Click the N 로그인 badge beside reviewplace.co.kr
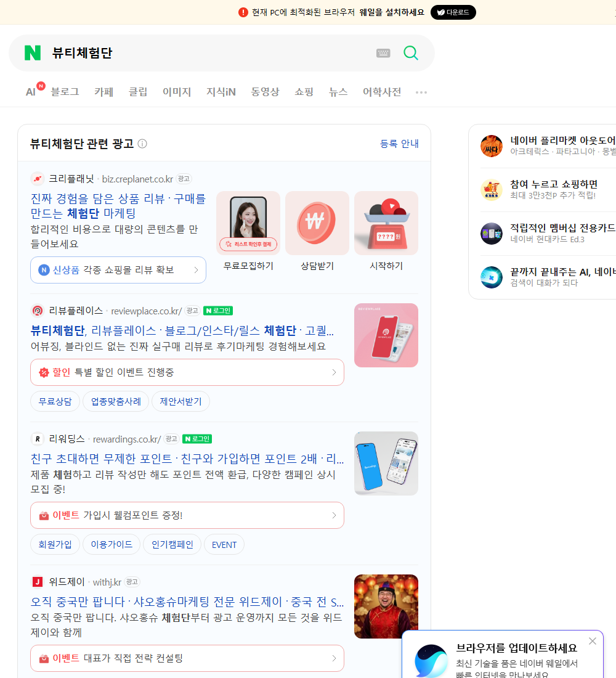This screenshot has height=678, width=616. tap(218, 311)
